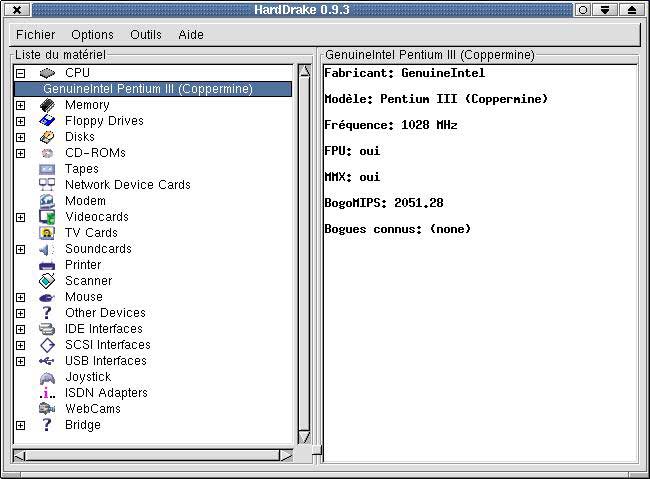
Task: Open the Outils menu
Action: tap(146, 34)
